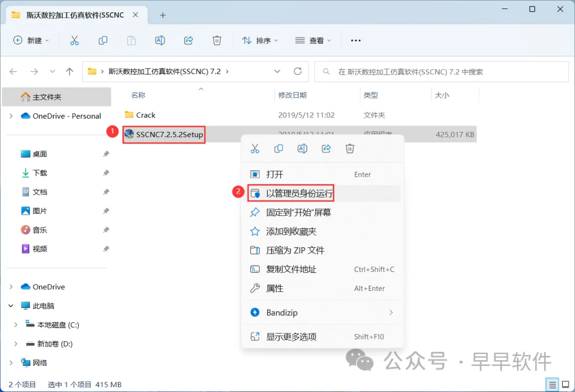This screenshot has height=392, width=575.
Task: Expand address bar history dropdown
Action: (x=277, y=71)
